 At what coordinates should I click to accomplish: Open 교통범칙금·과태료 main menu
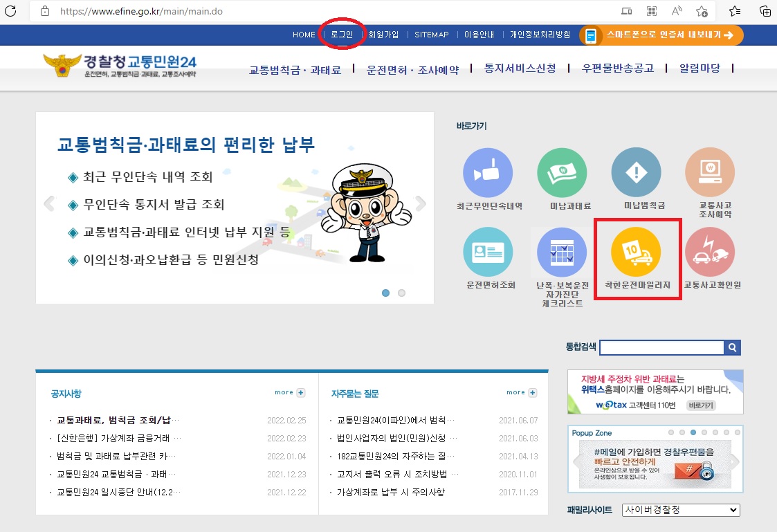point(295,70)
